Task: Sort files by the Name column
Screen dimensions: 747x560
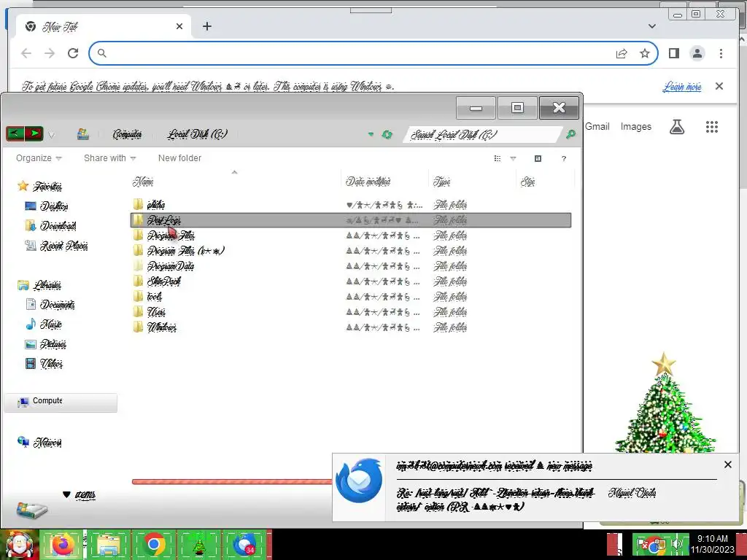Action: point(236,182)
